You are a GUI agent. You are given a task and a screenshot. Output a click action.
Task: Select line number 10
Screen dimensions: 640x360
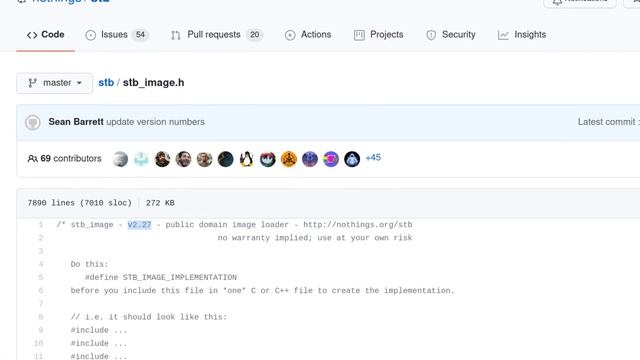(x=38, y=343)
